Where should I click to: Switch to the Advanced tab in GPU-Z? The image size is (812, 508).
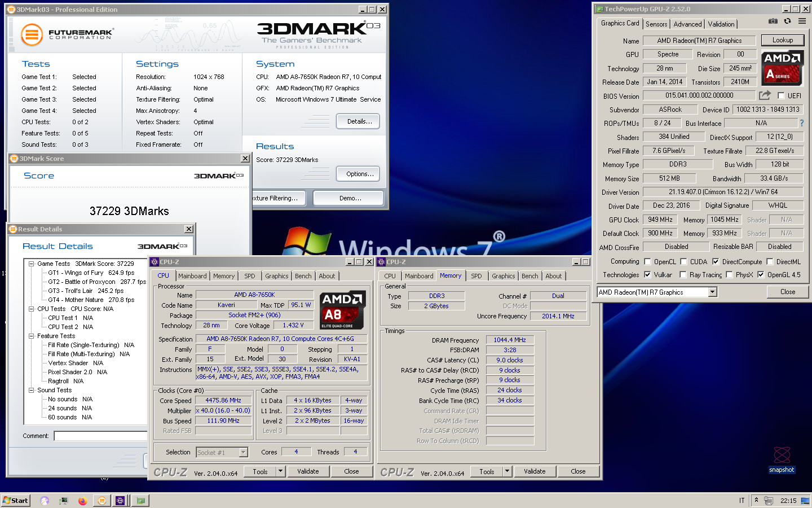coord(687,24)
